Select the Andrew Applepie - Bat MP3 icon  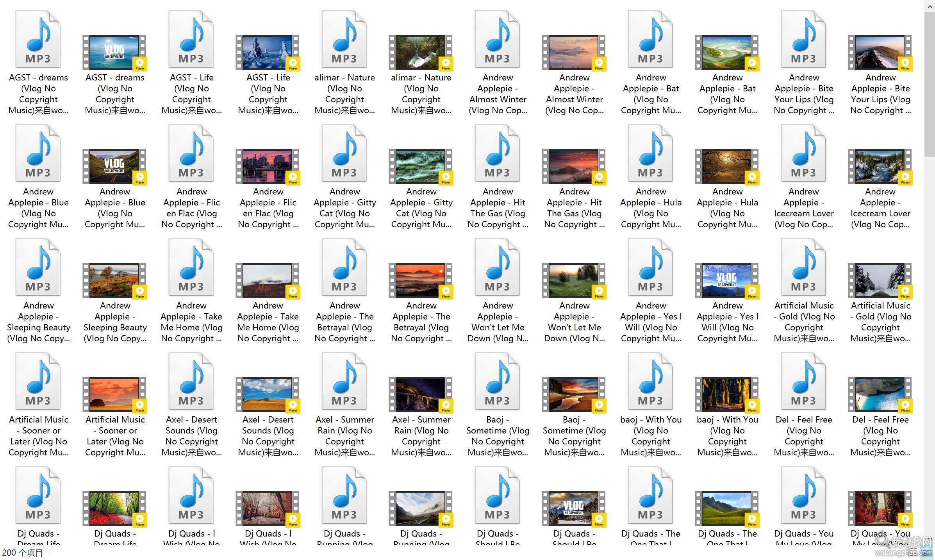pyautogui.click(x=650, y=39)
